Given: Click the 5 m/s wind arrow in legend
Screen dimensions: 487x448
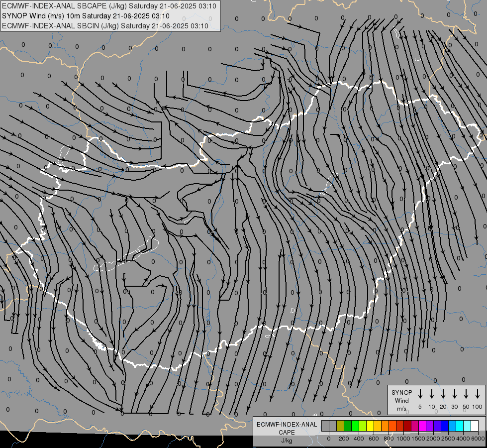Looking at the screenshot, I should [420, 394].
